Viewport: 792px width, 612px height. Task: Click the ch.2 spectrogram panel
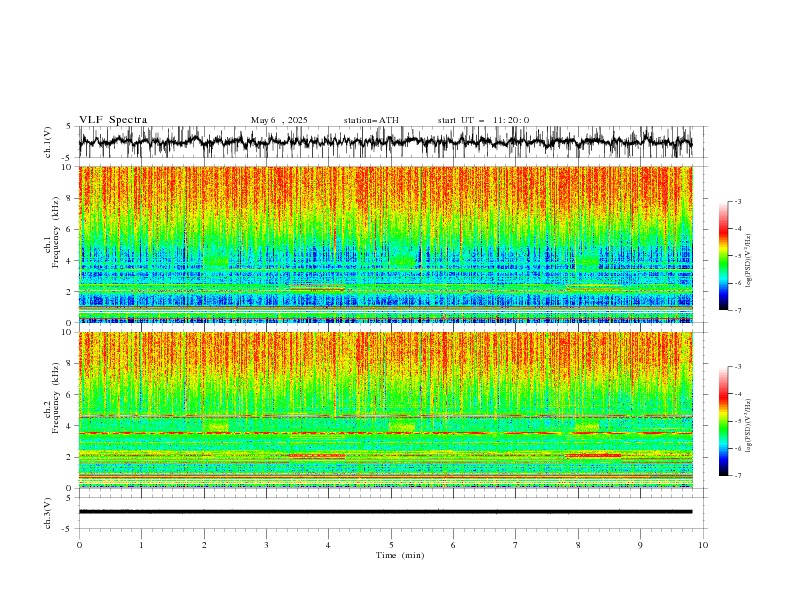click(x=385, y=410)
